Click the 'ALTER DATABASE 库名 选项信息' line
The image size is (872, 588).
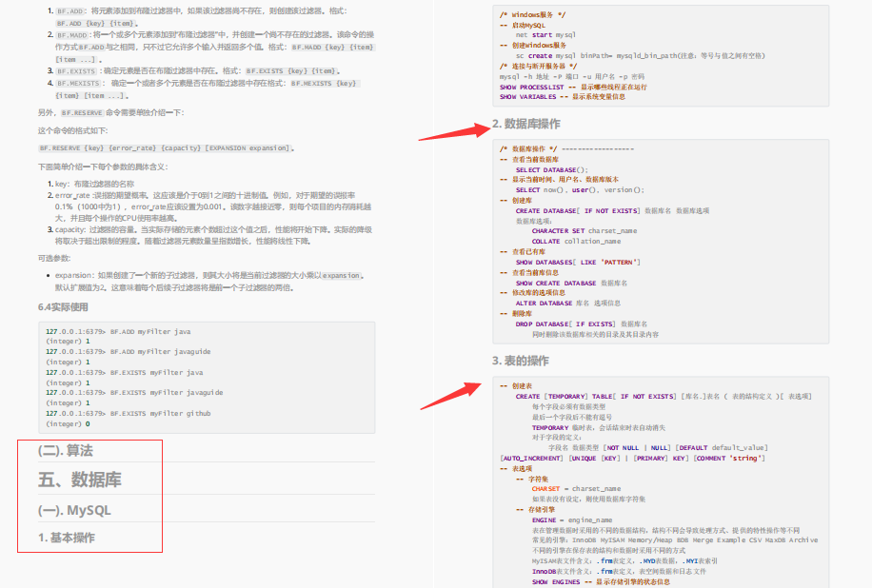tap(567, 304)
